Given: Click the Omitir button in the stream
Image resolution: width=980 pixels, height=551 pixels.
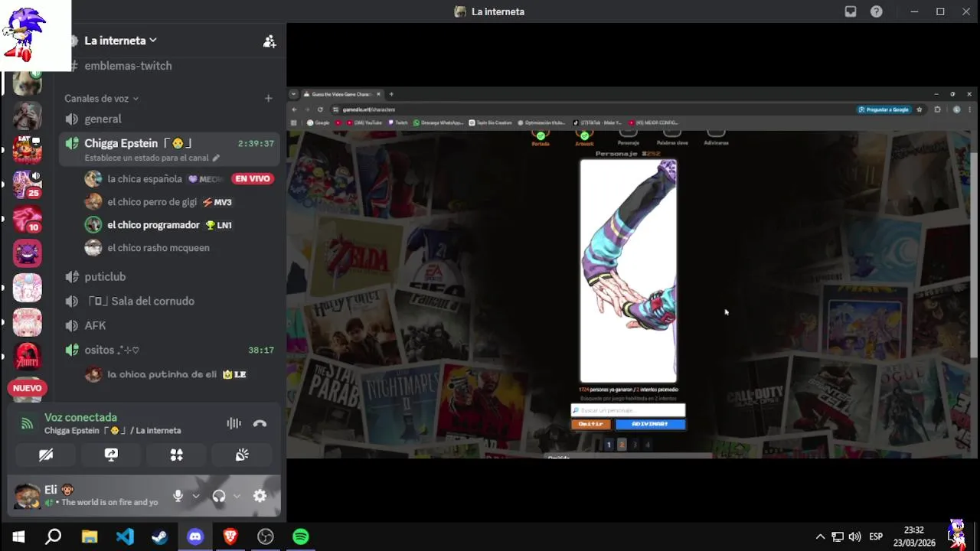Looking at the screenshot, I should [590, 424].
